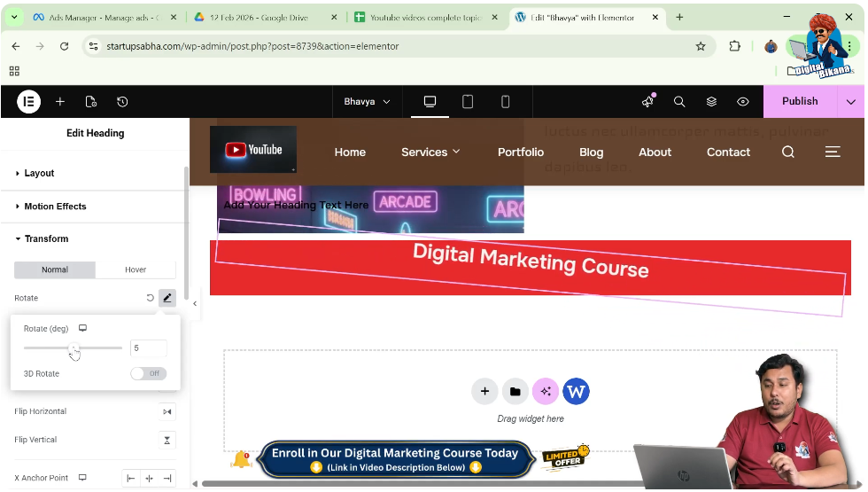Enable the 3D Rotate switch
Screen dimensions: 868x492
pos(148,374)
